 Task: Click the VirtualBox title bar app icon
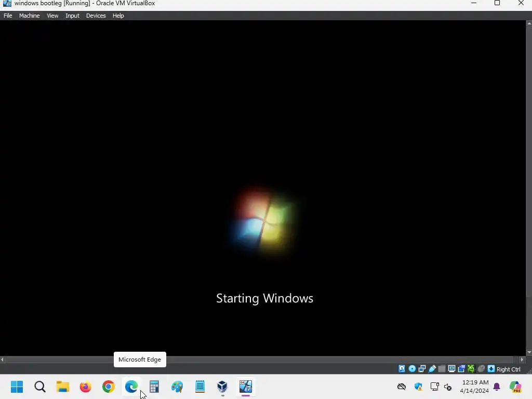tap(7, 4)
